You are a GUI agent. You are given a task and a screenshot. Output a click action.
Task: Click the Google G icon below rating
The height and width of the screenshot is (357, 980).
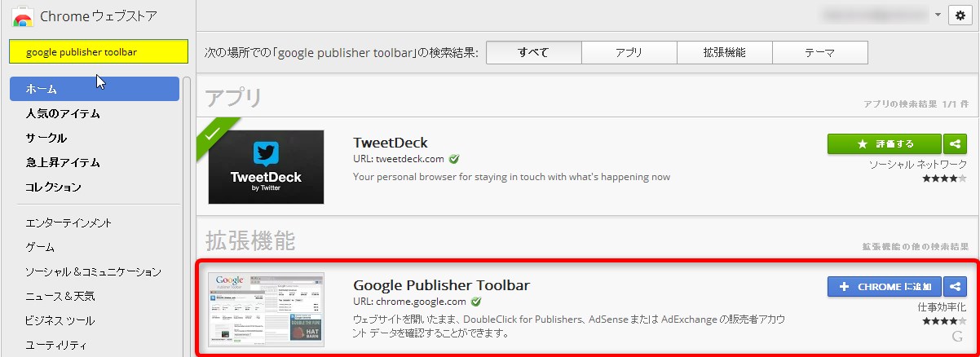pyautogui.click(x=957, y=337)
